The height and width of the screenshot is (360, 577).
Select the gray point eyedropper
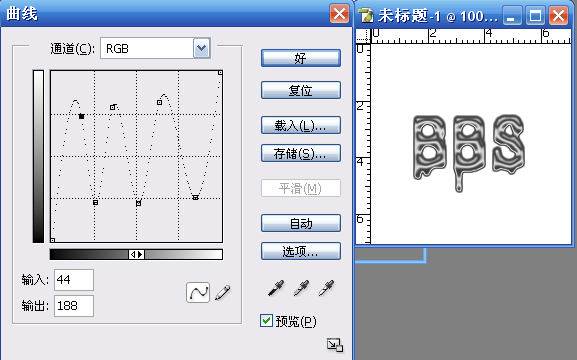tap(301, 288)
